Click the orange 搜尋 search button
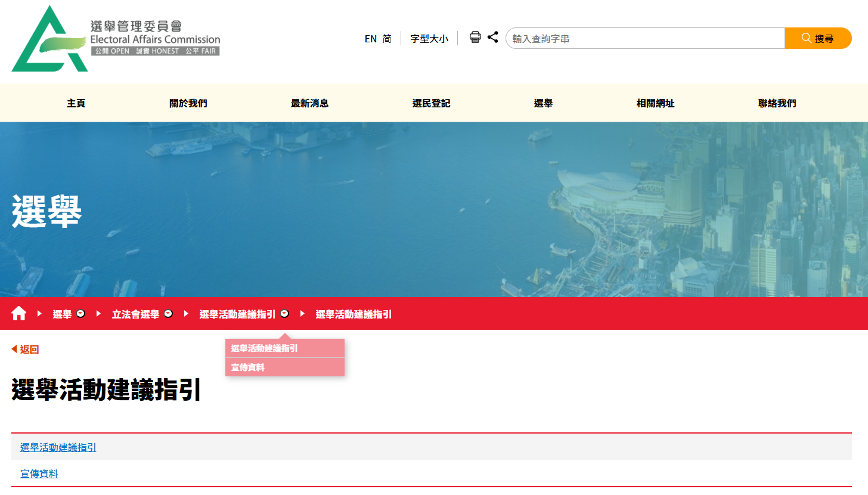 (818, 38)
